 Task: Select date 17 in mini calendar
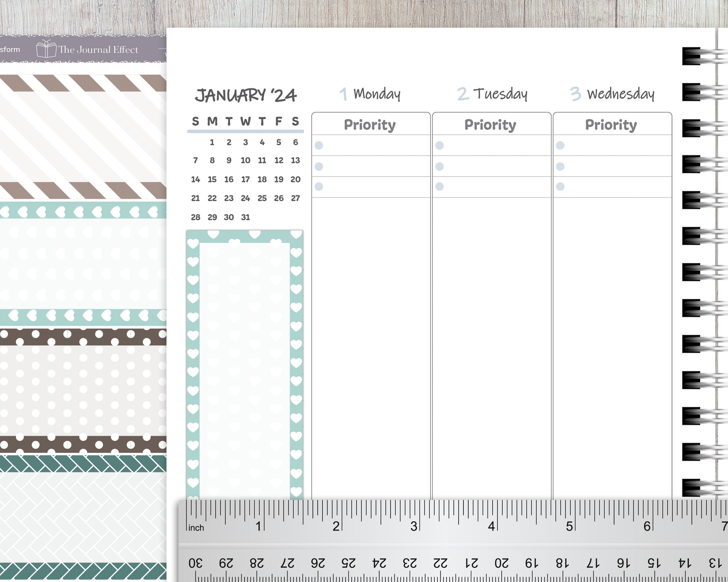[x=246, y=179]
